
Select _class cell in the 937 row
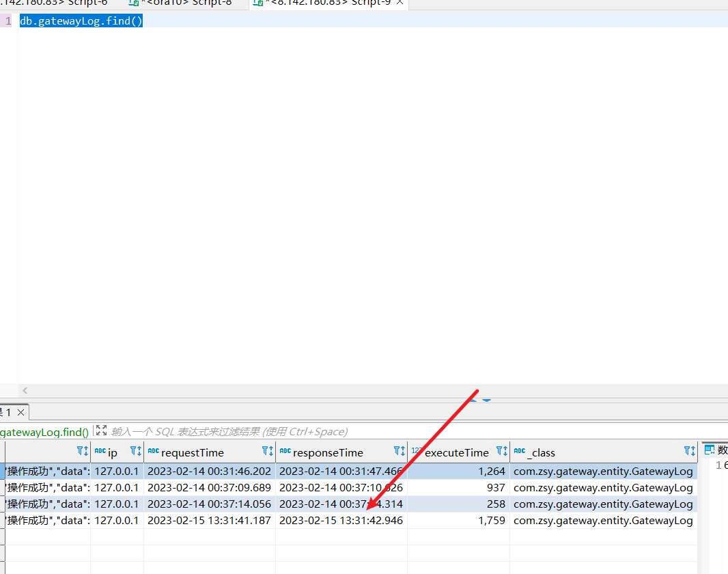tap(604, 488)
